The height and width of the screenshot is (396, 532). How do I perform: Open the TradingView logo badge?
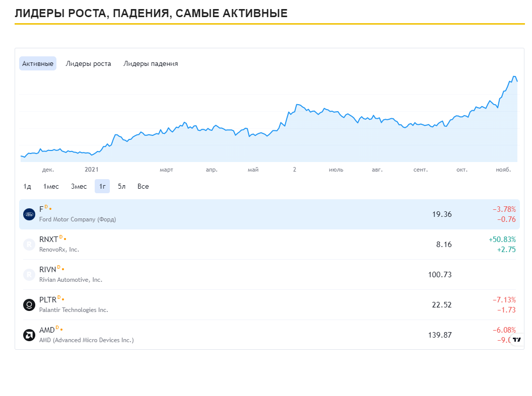[517, 340]
